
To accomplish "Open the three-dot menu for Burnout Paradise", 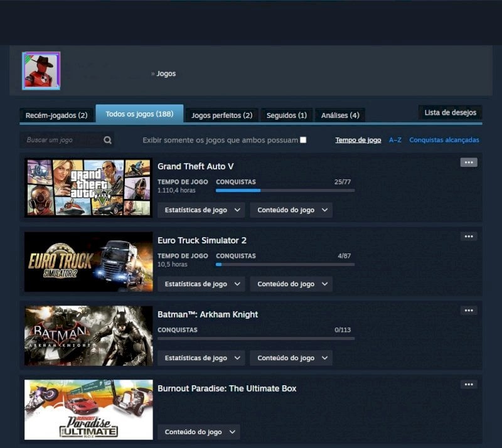I will coord(469,384).
